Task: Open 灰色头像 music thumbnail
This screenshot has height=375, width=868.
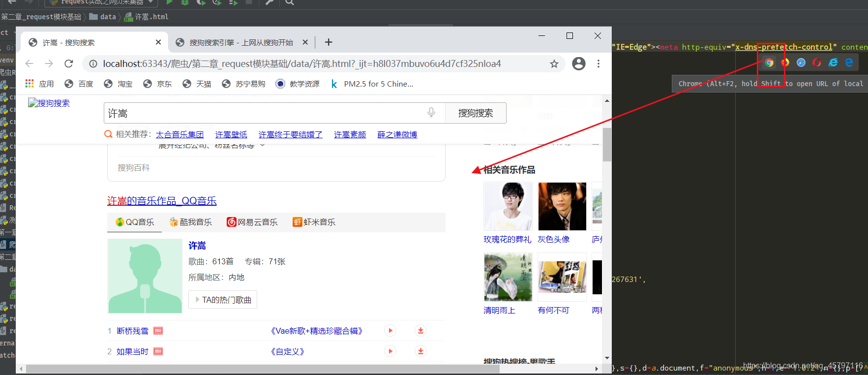Action: click(x=562, y=206)
